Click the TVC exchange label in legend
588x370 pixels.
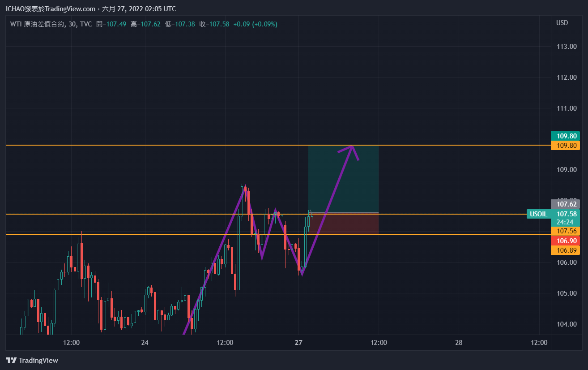[x=85, y=24]
